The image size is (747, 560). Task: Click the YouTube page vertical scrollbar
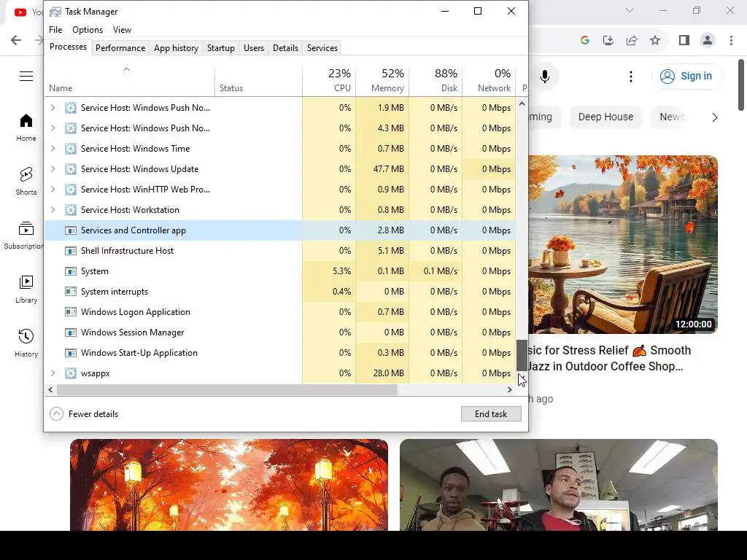click(x=741, y=85)
